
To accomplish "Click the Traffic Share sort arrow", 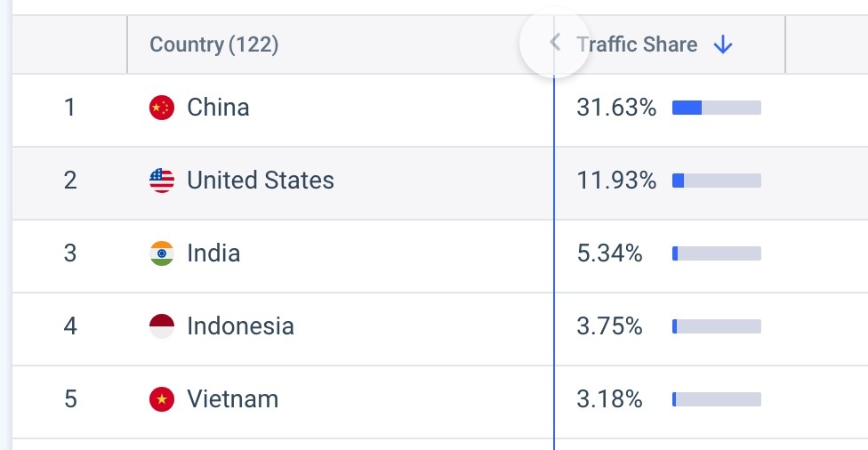I will point(723,45).
